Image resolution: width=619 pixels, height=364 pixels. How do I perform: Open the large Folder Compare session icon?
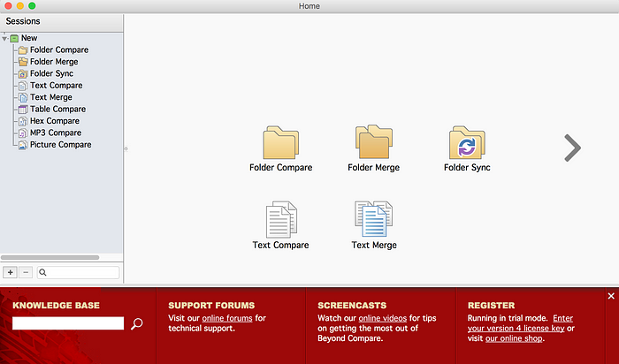point(280,142)
